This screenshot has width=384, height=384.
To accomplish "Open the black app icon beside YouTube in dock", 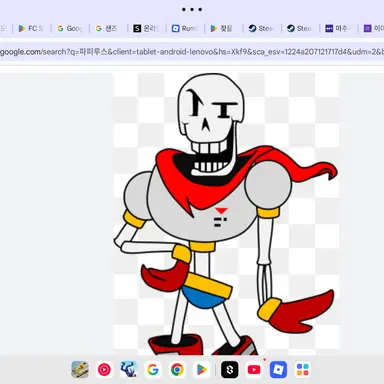I will click(230, 369).
